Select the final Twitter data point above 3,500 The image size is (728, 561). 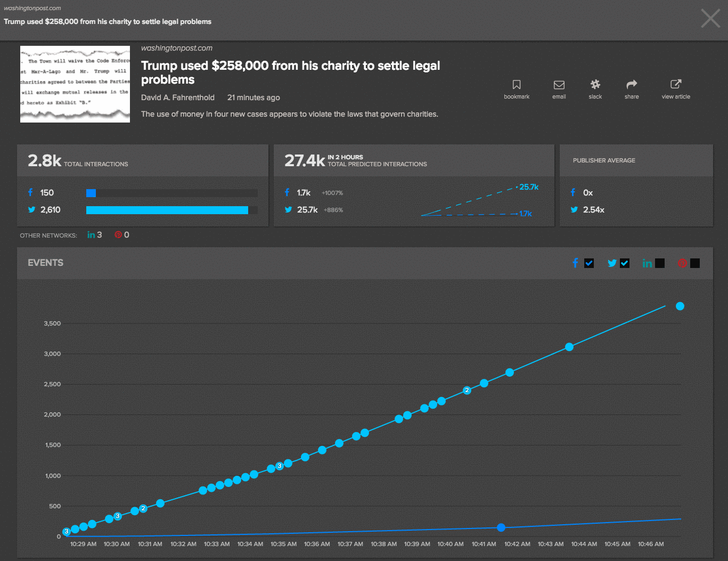tap(680, 306)
